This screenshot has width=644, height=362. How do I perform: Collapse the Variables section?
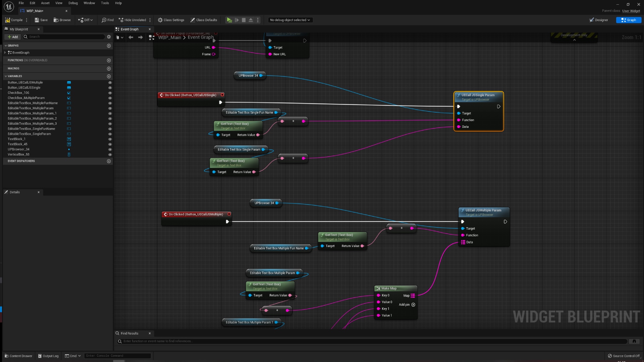[6, 76]
